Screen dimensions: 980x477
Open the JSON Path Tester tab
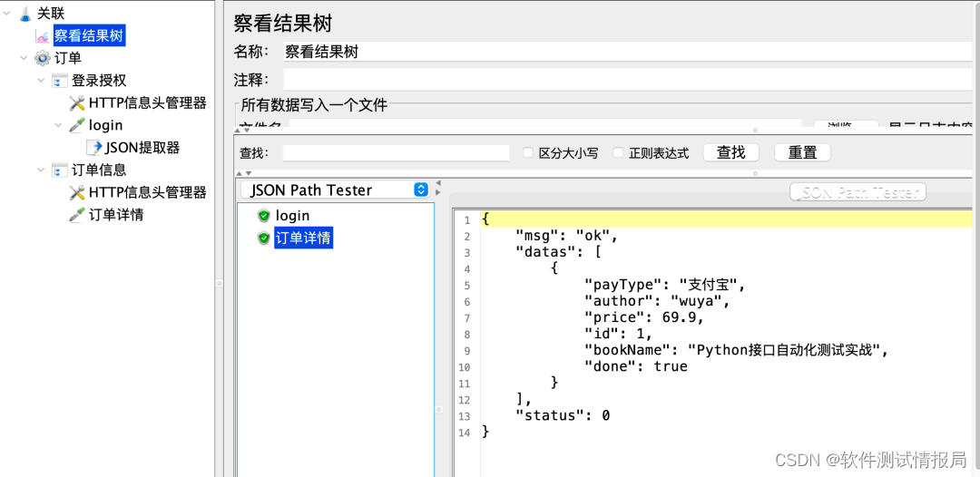click(857, 192)
